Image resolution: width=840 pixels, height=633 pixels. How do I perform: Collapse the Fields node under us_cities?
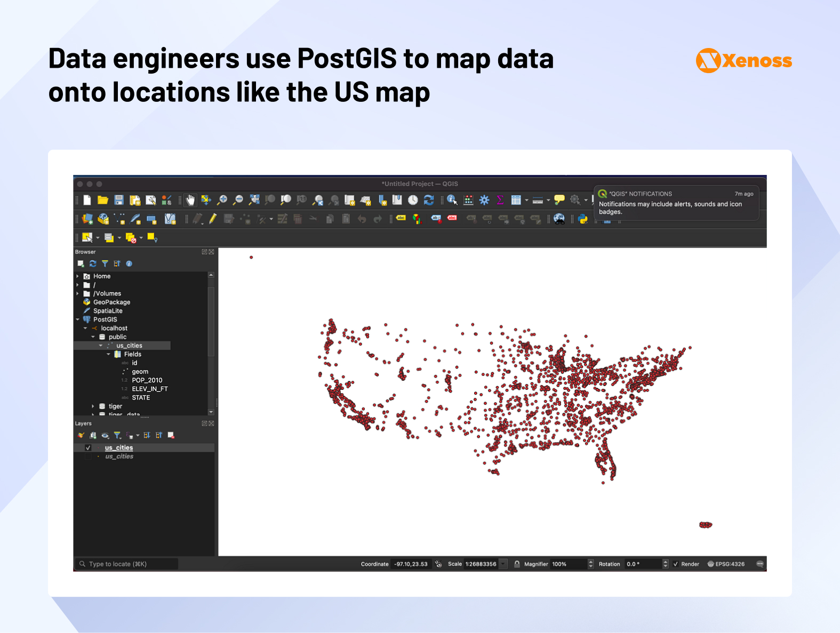[x=108, y=354]
